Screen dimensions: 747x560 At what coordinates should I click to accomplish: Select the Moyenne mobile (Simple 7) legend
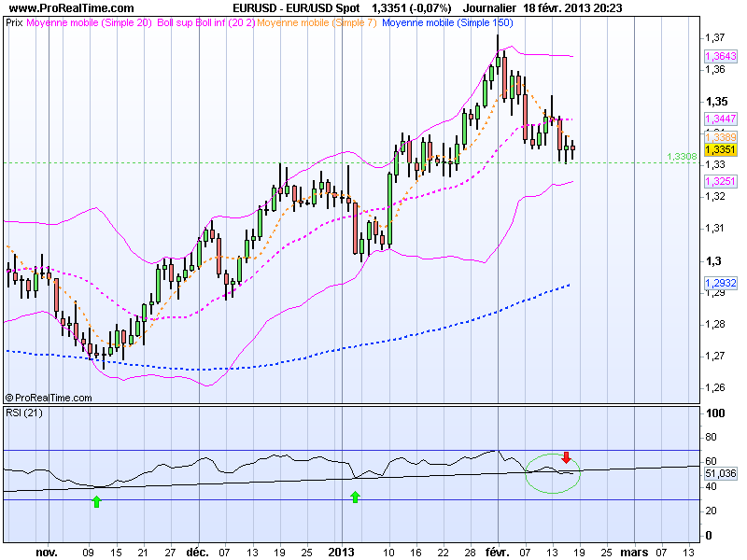click(317, 22)
